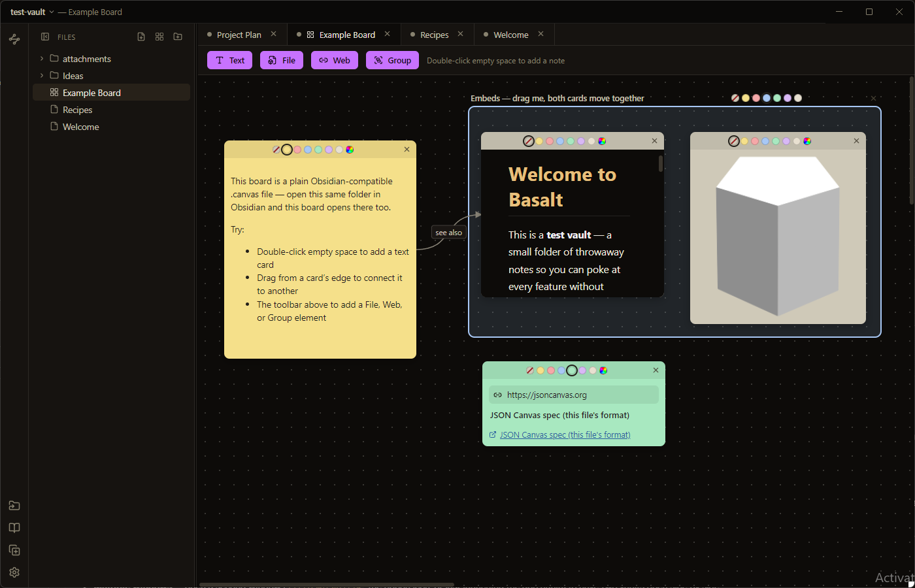Image resolution: width=915 pixels, height=588 pixels.
Task: Open the JSON Canvas spec external link
Action: pos(565,435)
